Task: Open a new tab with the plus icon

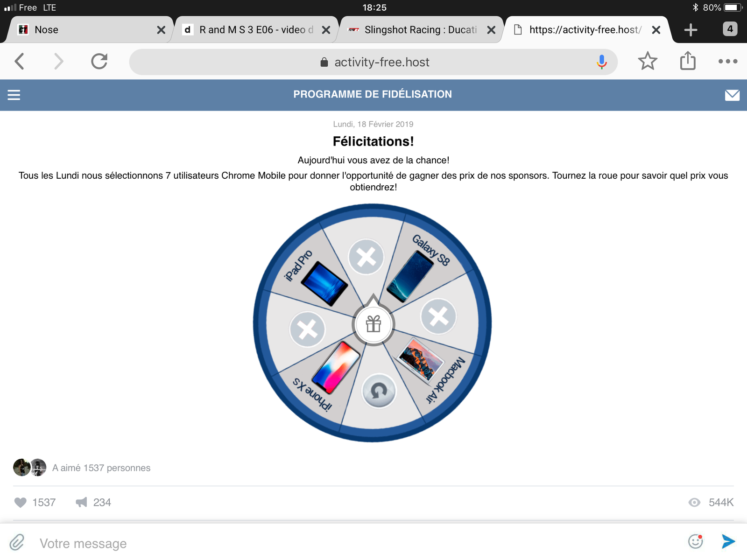Action: pyautogui.click(x=691, y=30)
